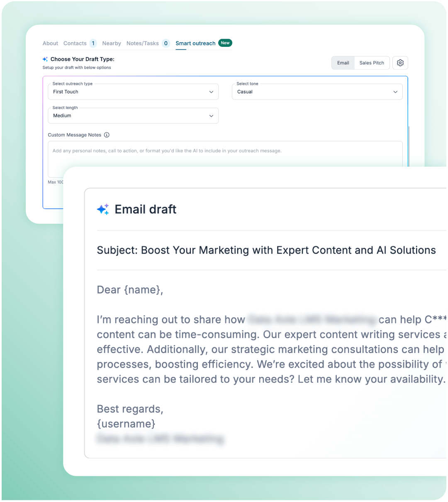
Task: Open the Contacts tab
Action: (x=75, y=43)
